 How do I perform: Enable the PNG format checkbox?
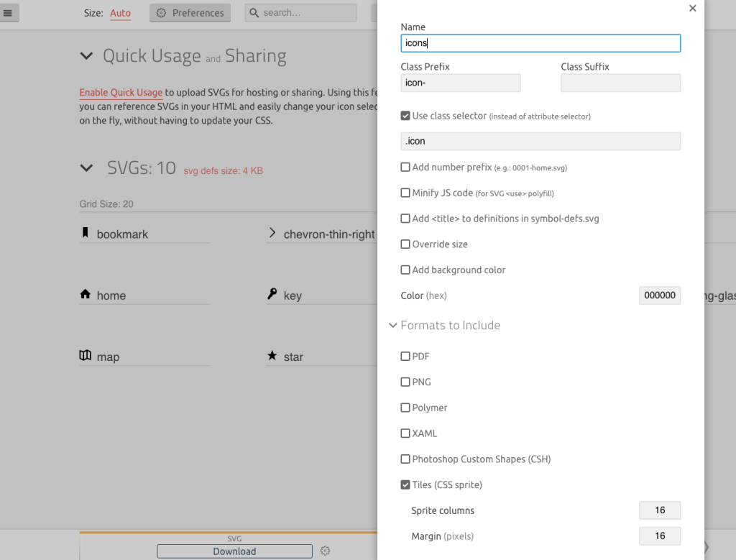click(405, 382)
